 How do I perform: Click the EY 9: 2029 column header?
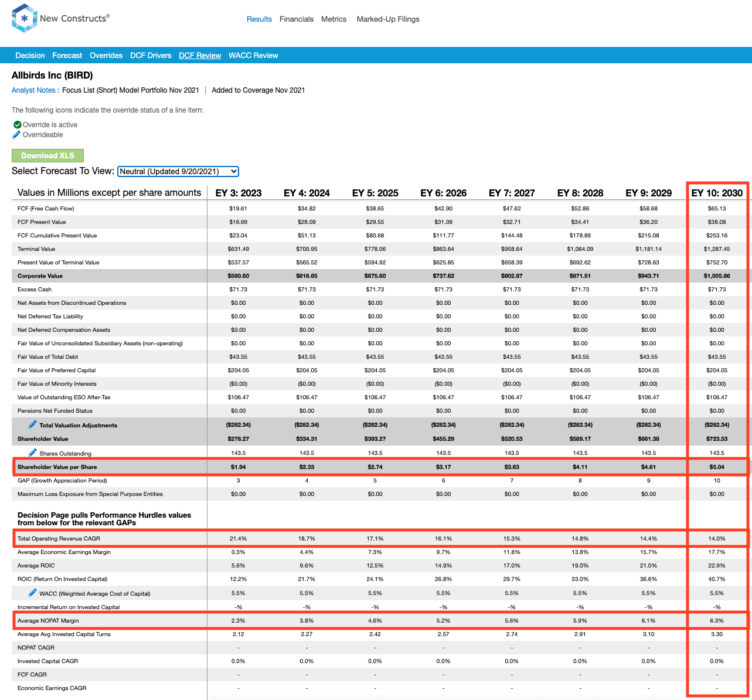[649, 193]
